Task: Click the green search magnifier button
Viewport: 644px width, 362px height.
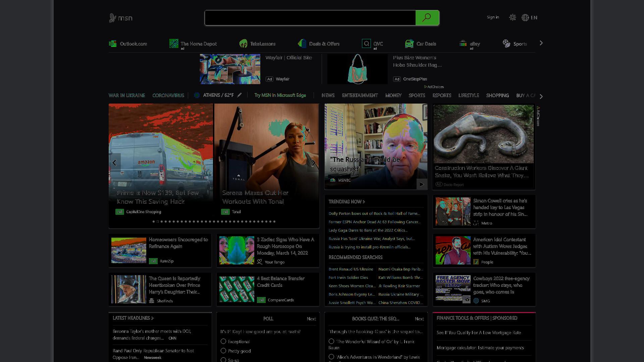Action: (427, 18)
